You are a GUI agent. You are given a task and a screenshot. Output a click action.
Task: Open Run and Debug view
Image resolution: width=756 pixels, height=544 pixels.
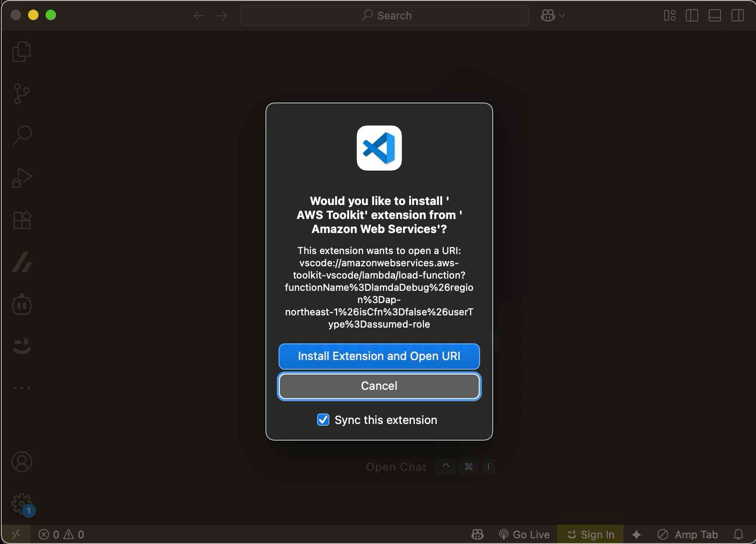[x=21, y=178]
